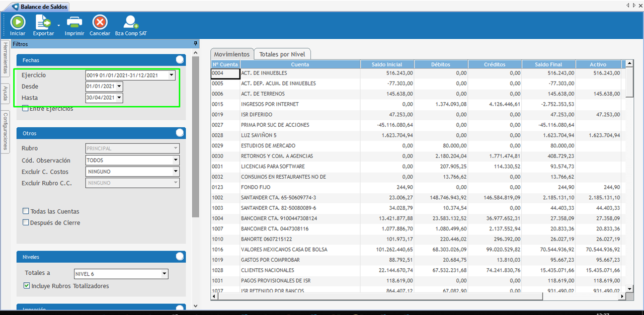Open the Totales a NIVEL 6 dropdown

(164, 274)
